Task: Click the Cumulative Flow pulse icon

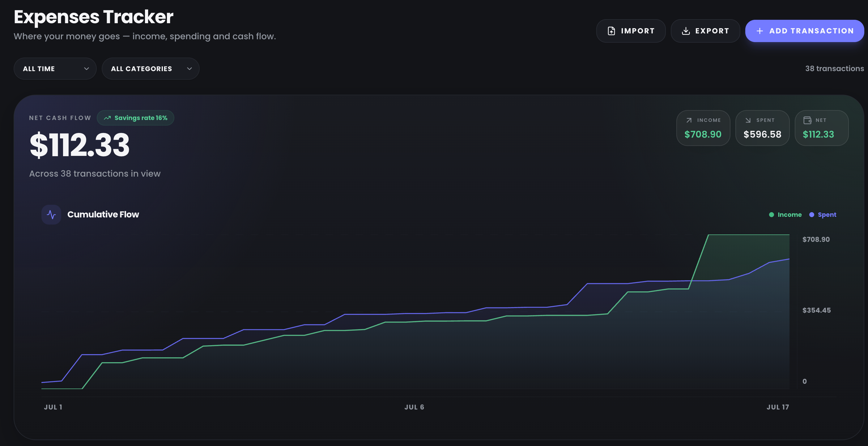Action: point(51,215)
